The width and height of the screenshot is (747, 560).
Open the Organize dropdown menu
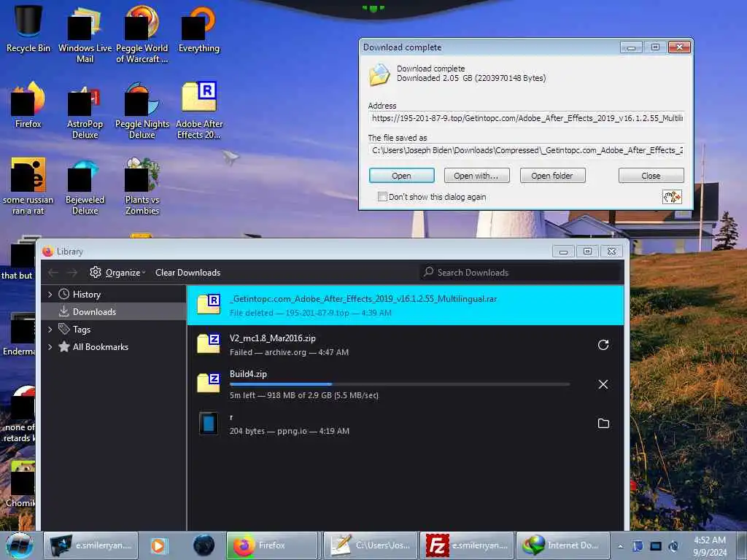[125, 273]
